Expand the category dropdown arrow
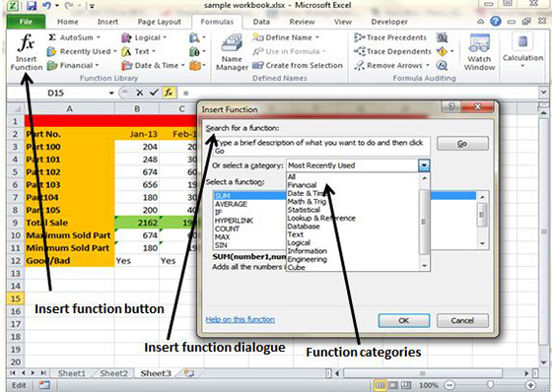The image size is (552, 392). (x=424, y=165)
